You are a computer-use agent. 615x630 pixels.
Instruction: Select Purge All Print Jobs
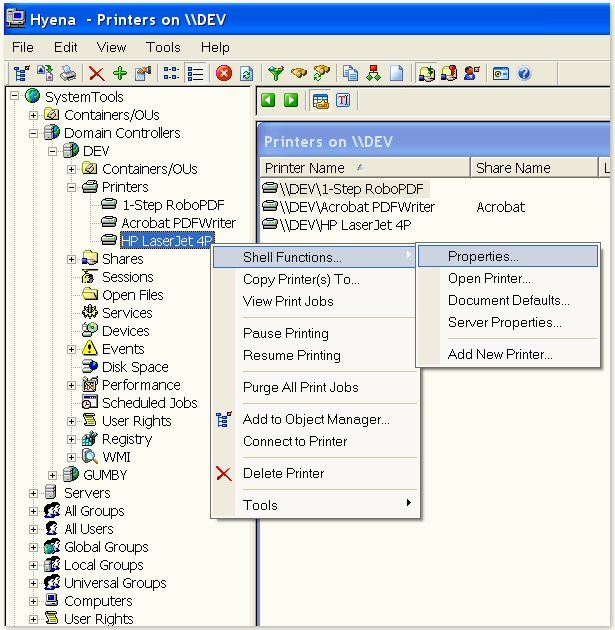(x=300, y=387)
